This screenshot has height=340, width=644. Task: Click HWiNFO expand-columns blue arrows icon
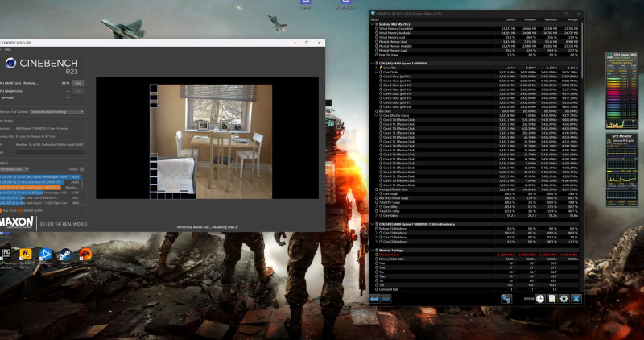coord(374,299)
